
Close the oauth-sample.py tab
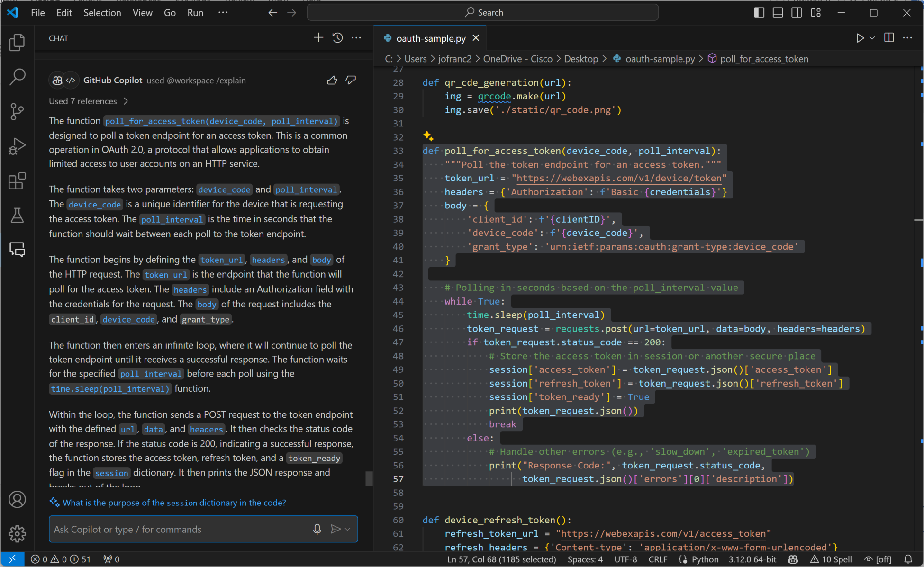click(476, 38)
